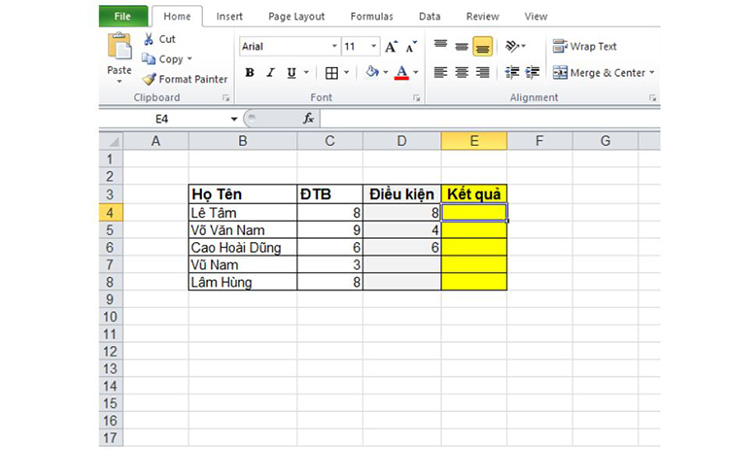
Task: Click the Copy icon
Action: tap(149, 59)
